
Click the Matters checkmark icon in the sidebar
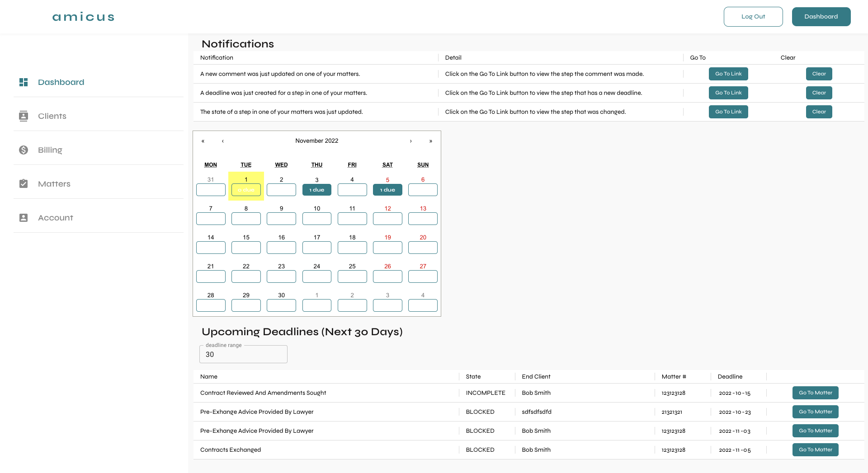[24, 183]
